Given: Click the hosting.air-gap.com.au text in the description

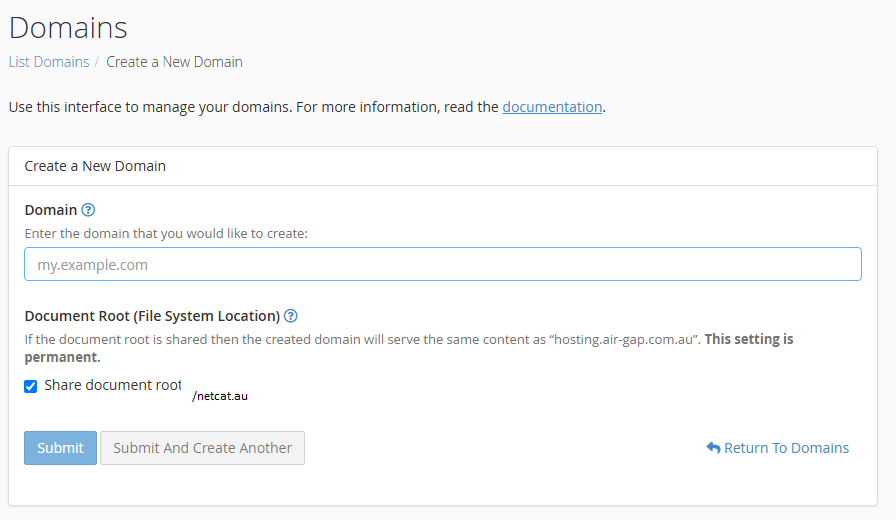Looking at the screenshot, I should click(623, 339).
